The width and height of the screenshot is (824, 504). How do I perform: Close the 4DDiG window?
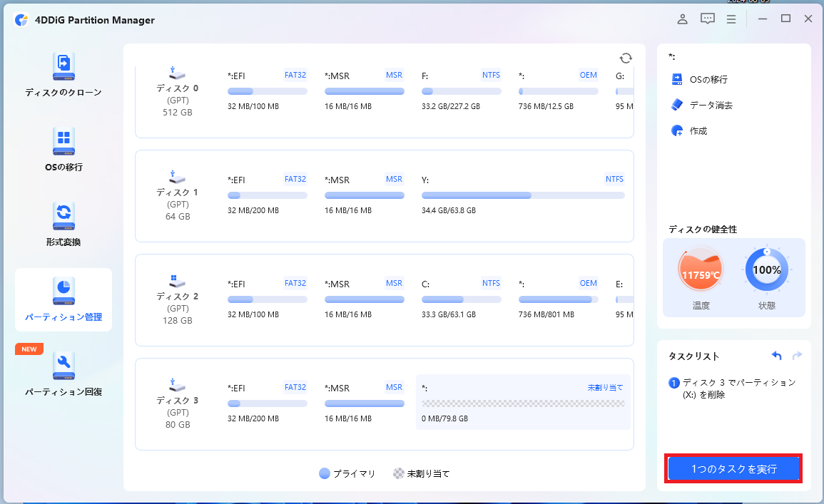pyautogui.click(x=808, y=19)
